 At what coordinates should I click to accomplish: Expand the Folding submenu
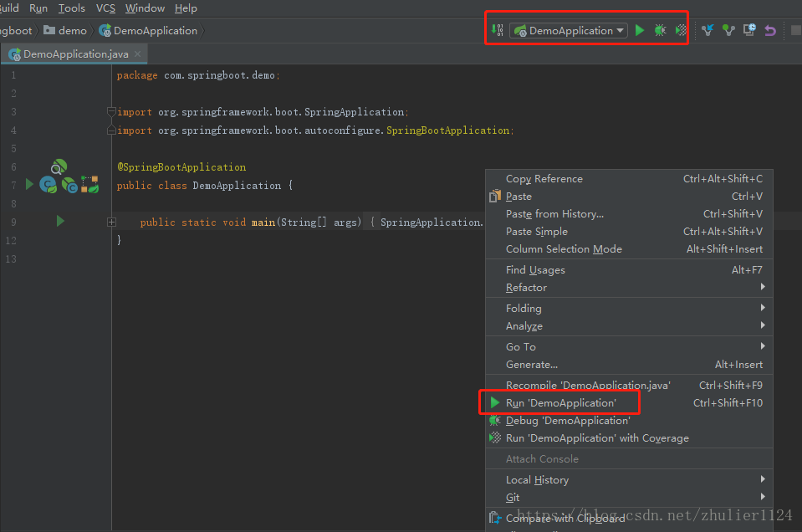point(629,309)
